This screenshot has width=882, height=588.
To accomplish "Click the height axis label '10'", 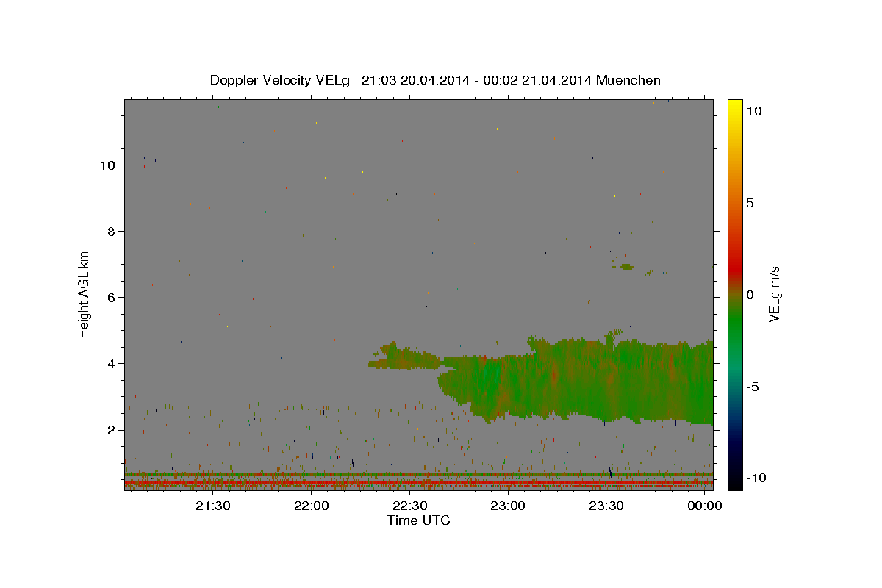I will click(x=110, y=165).
